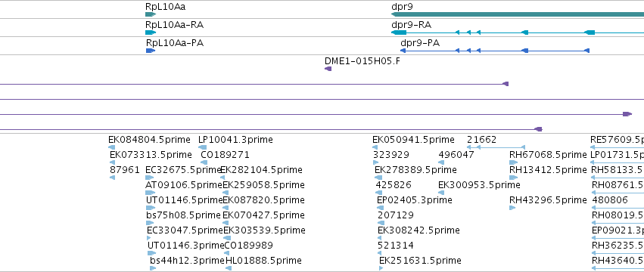Select the RpL10Aa-RA transcript glyph
The image size is (644, 272).
point(151,32)
